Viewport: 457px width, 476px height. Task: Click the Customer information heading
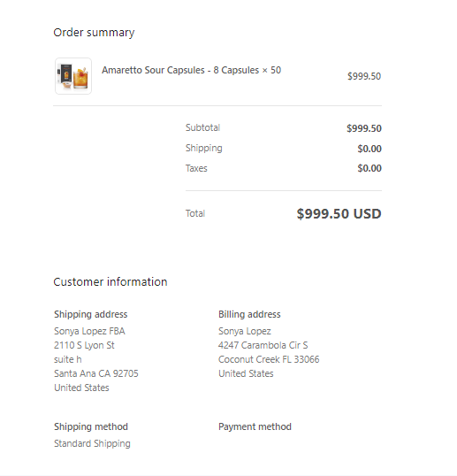click(110, 281)
